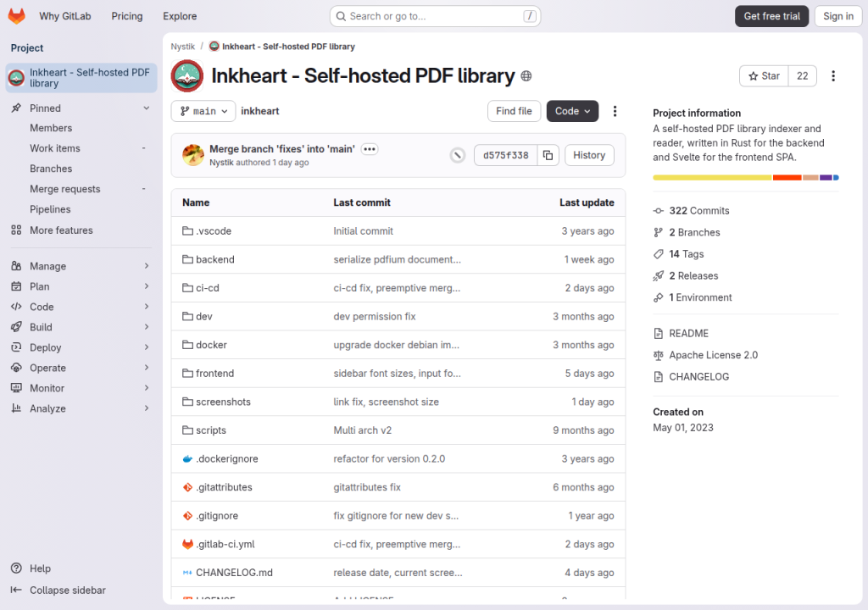Expand the Monitor sidebar menu
The image size is (868, 610).
81,388
